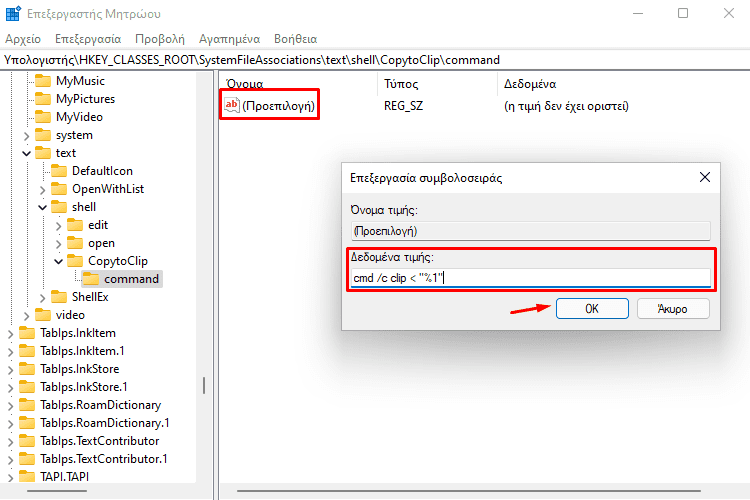Click the ab string value icon of (Προεπιλογή)
The image size is (750, 500).
232,105
